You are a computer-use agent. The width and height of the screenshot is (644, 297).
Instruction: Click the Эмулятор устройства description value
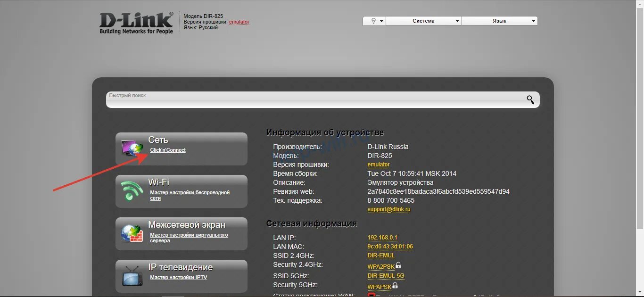click(x=401, y=182)
